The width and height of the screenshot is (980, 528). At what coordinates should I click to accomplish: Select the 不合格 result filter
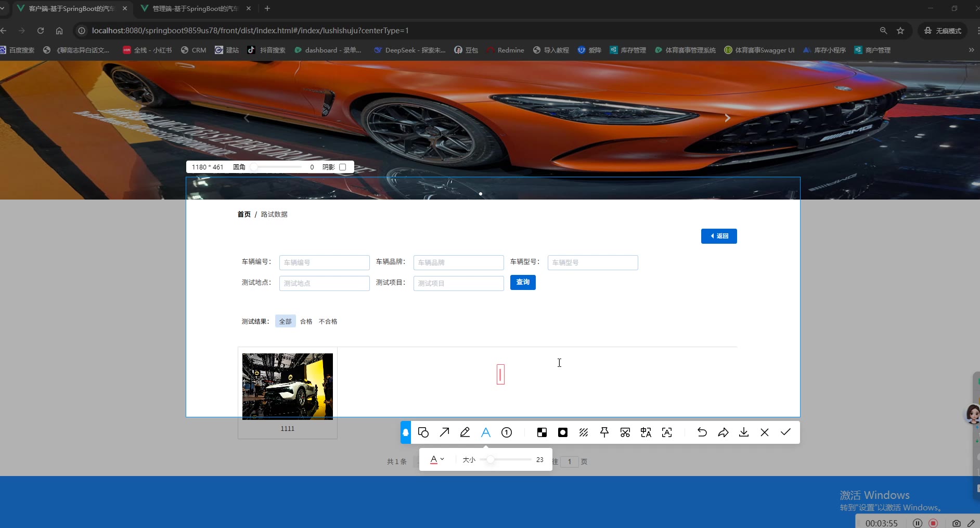tap(328, 322)
